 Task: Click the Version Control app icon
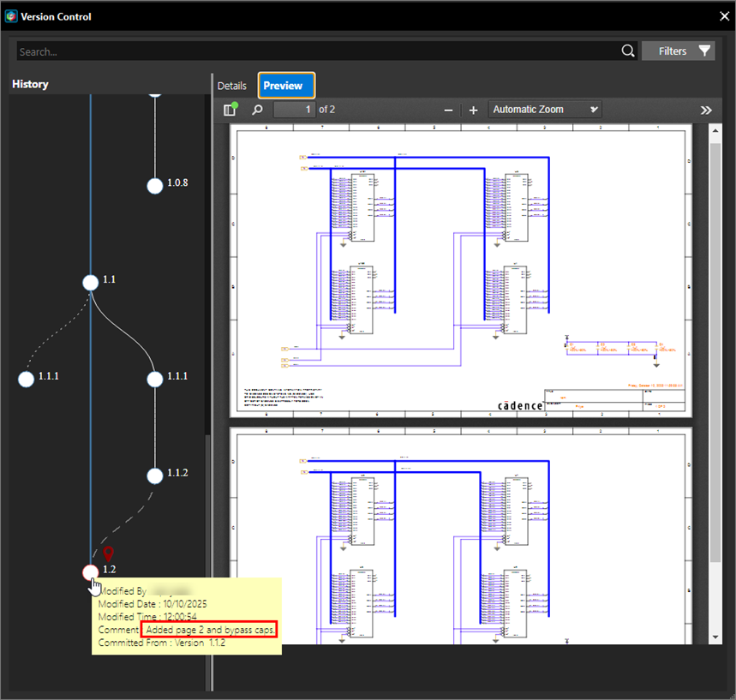pyautogui.click(x=11, y=16)
